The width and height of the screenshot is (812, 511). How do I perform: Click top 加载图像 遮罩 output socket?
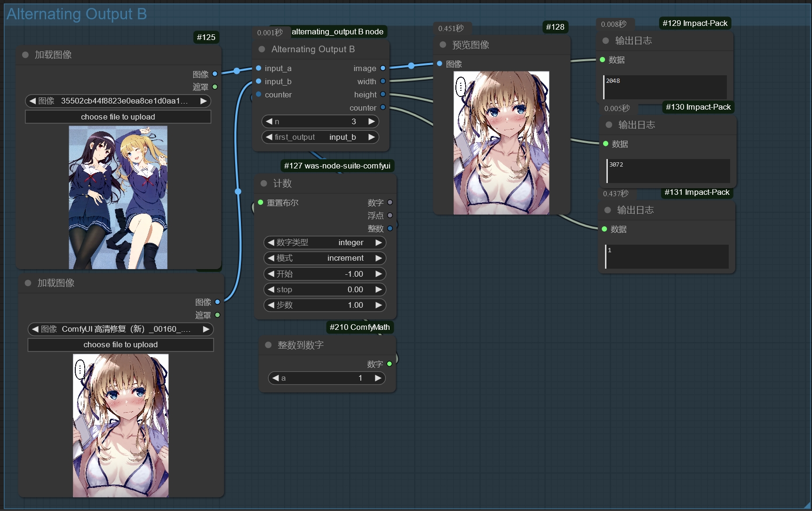coord(215,87)
